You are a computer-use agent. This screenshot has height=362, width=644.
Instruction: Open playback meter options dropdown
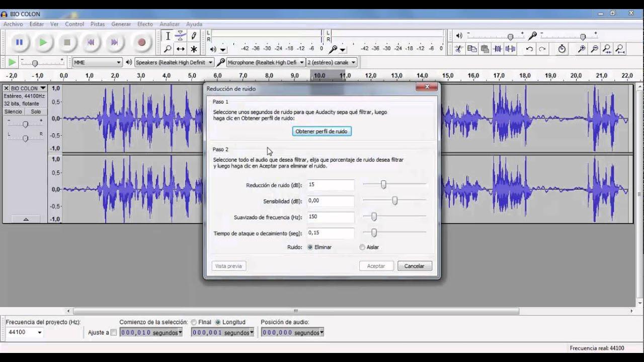(x=223, y=49)
